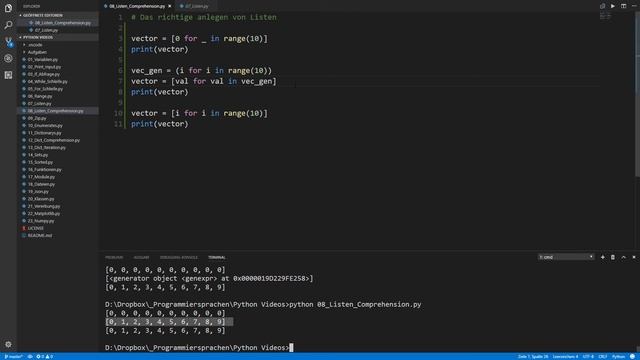Open the Extensions view in the activity bar
Screen dimensions: 640x360
[8, 75]
